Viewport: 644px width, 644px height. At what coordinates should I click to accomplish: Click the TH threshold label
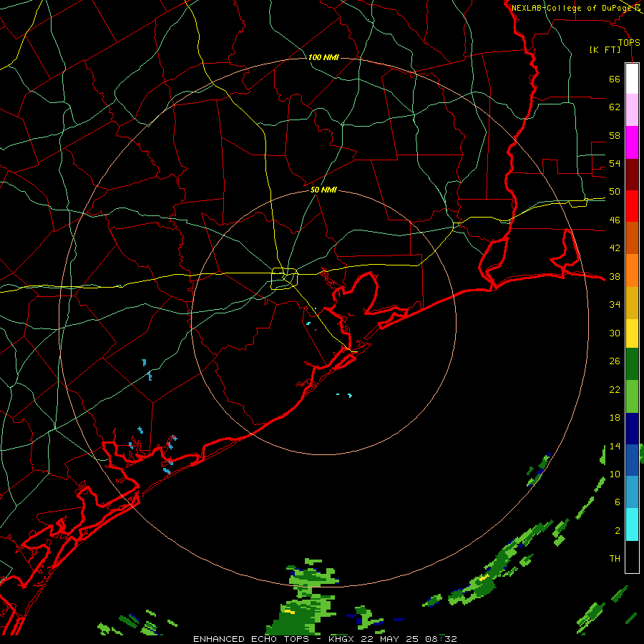coord(615,559)
